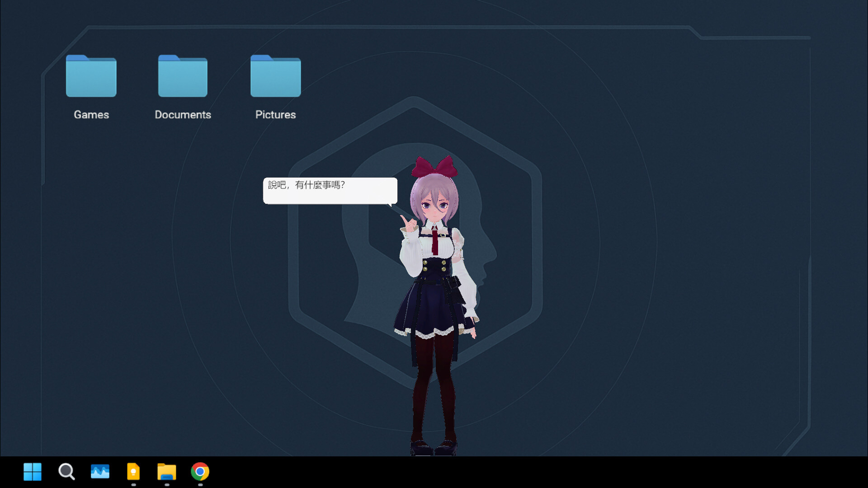Image resolution: width=868 pixels, height=488 pixels.
Task: Open Windows Search from the taskbar
Action: [66, 472]
